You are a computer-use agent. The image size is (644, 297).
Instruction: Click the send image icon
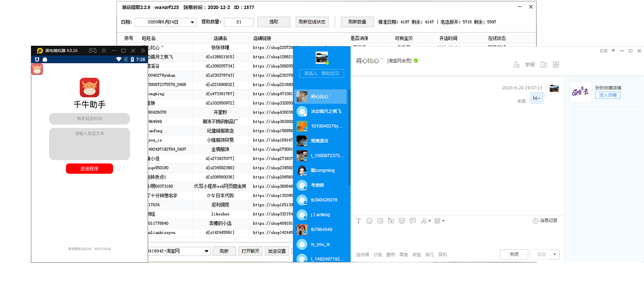pos(380,221)
